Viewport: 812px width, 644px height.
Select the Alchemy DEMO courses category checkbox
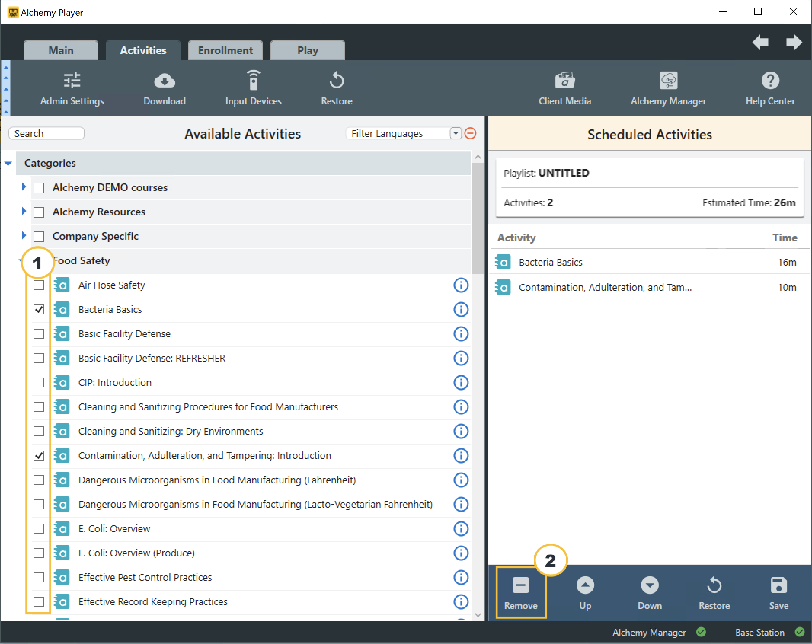[39, 188]
